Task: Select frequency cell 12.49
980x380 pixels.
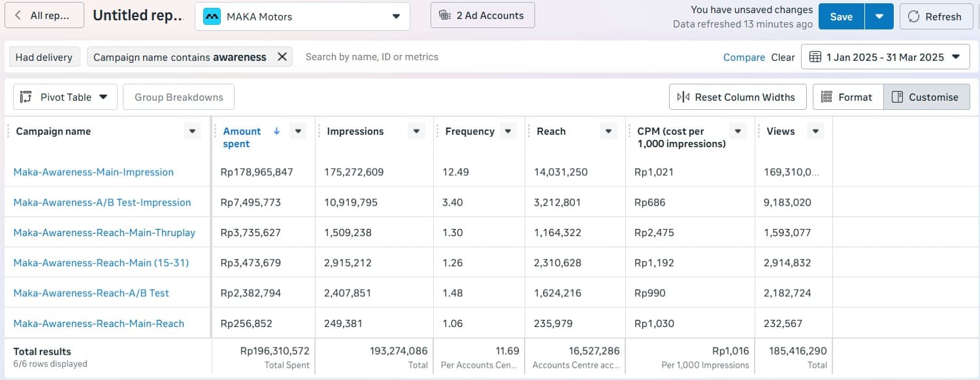Action: click(x=455, y=172)
